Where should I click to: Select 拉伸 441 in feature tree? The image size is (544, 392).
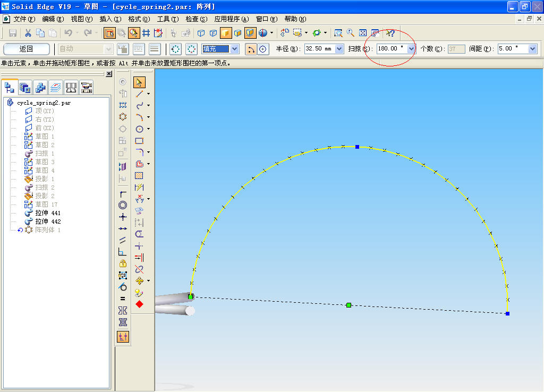click(47, 213)
